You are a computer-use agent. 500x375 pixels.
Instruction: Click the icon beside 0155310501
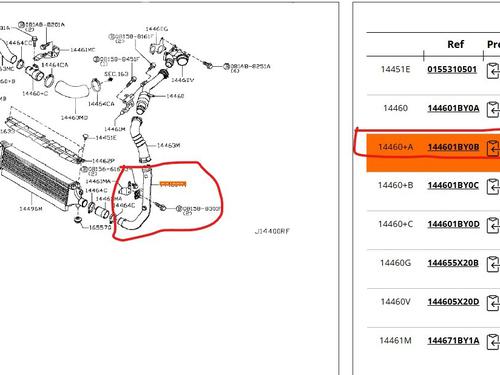point(493,71)
